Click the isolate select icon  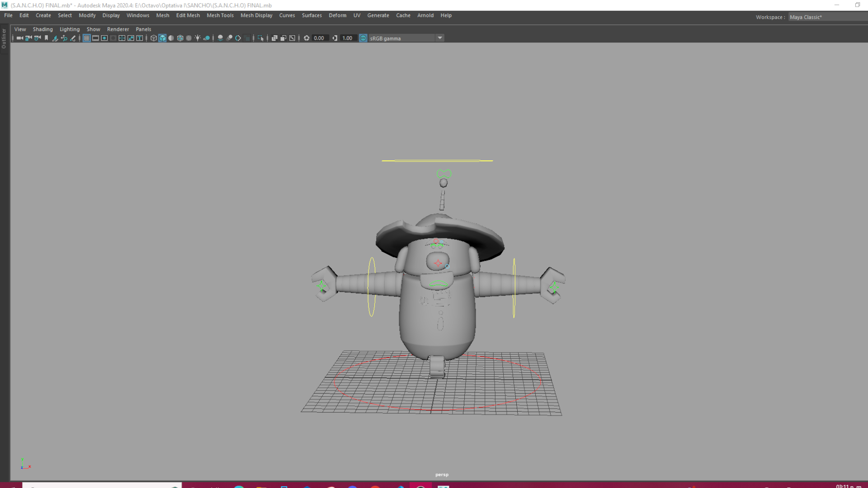pyautogui.click(x=260, y=38)
